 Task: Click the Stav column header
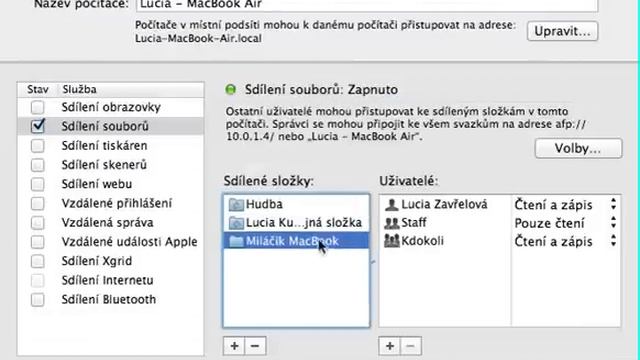click(38, 89)
